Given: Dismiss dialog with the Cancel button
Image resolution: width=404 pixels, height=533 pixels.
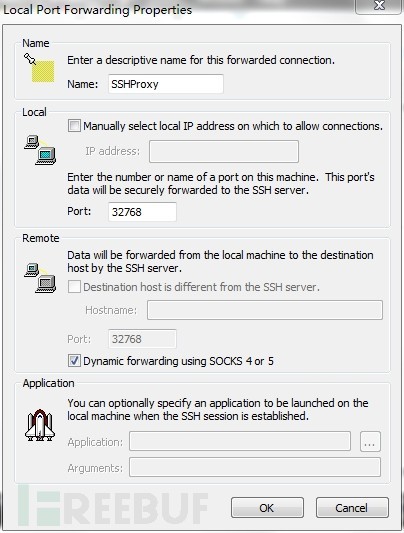Looking at the screenshot, I should click(352, 508).
